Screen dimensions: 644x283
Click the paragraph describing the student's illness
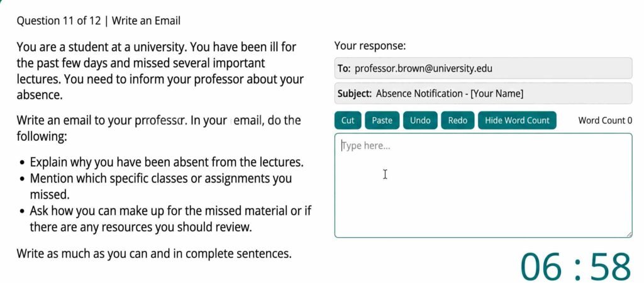(160, 71)
